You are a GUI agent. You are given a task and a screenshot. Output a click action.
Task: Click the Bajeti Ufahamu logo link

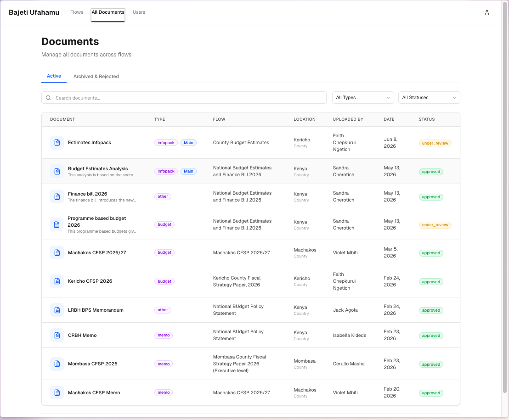(34, 12)
